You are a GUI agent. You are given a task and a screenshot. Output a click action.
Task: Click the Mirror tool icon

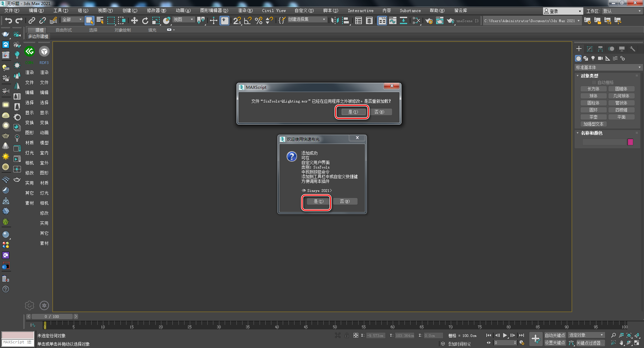[x=334, y=21]
